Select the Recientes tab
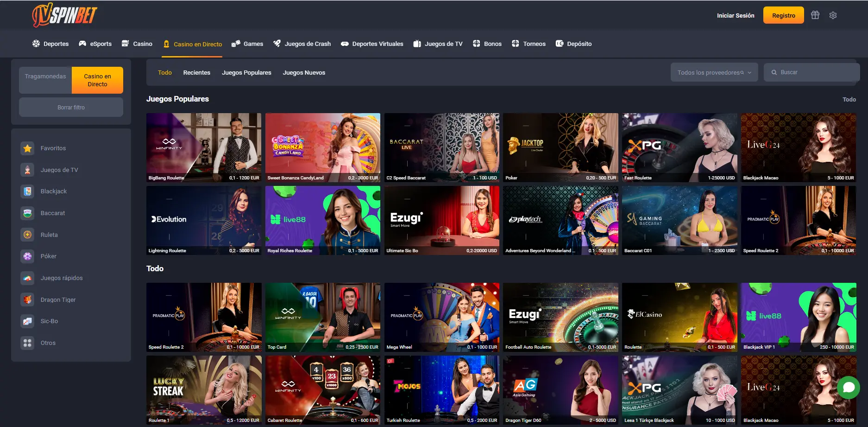Viewport: 868px width, 427px height. (x=196, y=73)
